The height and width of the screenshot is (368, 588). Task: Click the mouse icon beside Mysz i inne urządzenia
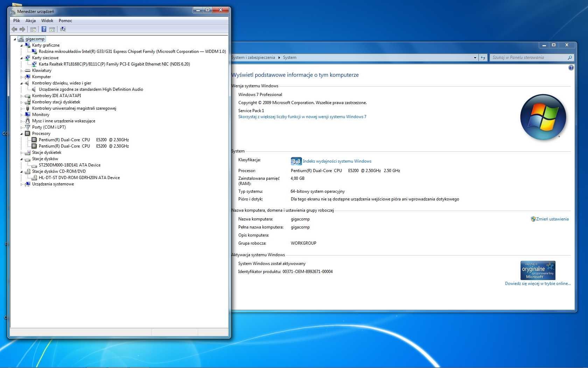coord(28,121)
